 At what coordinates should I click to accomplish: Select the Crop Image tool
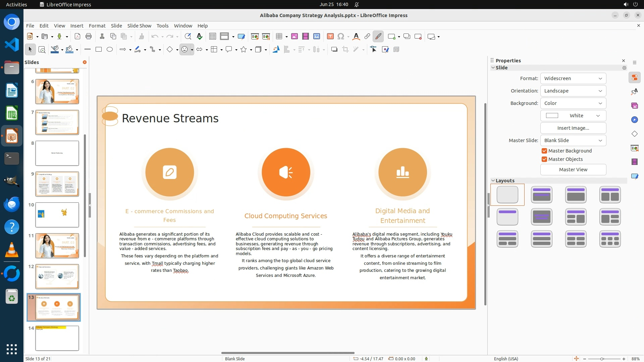(x=345, y=50)
